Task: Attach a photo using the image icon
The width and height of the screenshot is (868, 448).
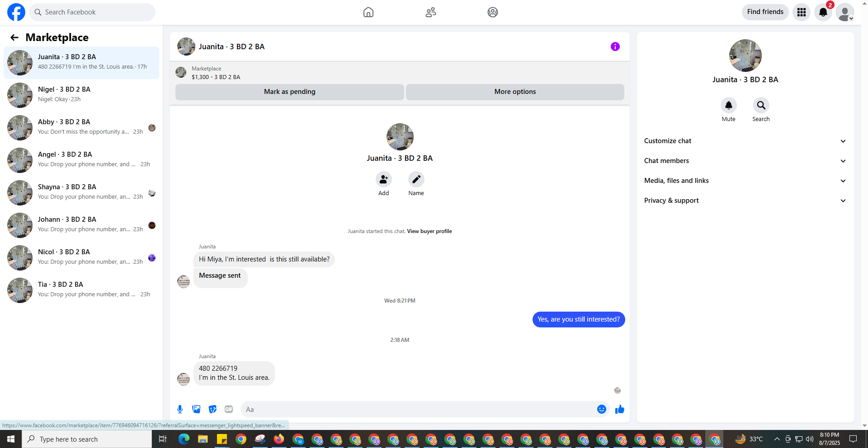Action: tap(196, 409)
